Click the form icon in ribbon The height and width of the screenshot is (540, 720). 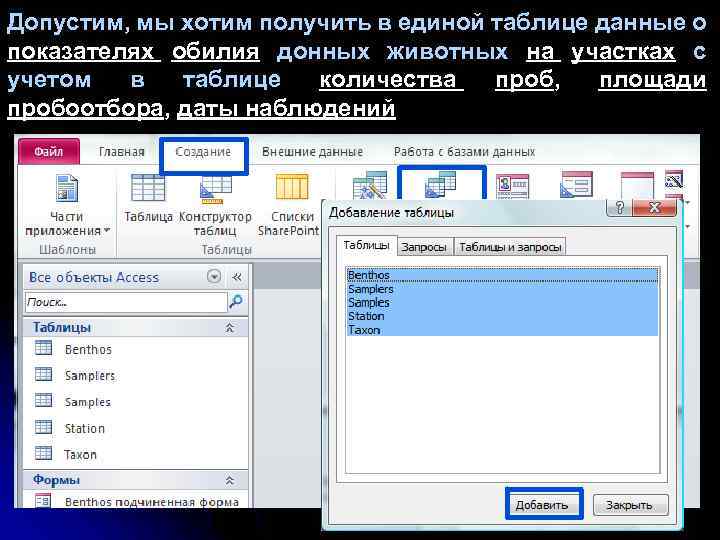(x=512, y=186)
